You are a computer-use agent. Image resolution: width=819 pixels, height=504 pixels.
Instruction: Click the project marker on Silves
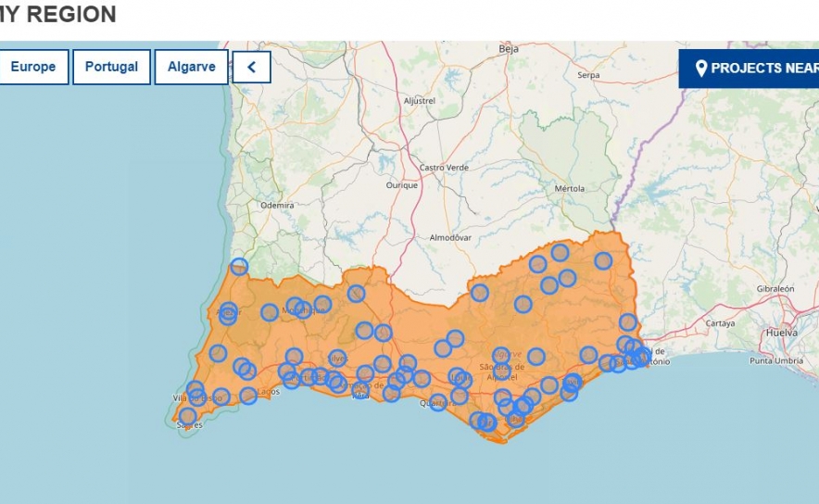[x=337, y=359]
